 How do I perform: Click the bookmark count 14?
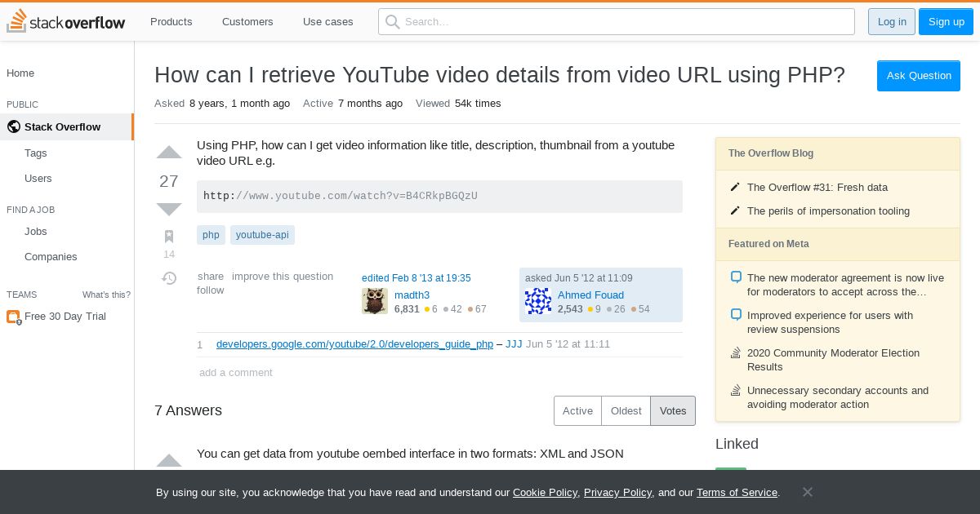(x=169, y=255)
